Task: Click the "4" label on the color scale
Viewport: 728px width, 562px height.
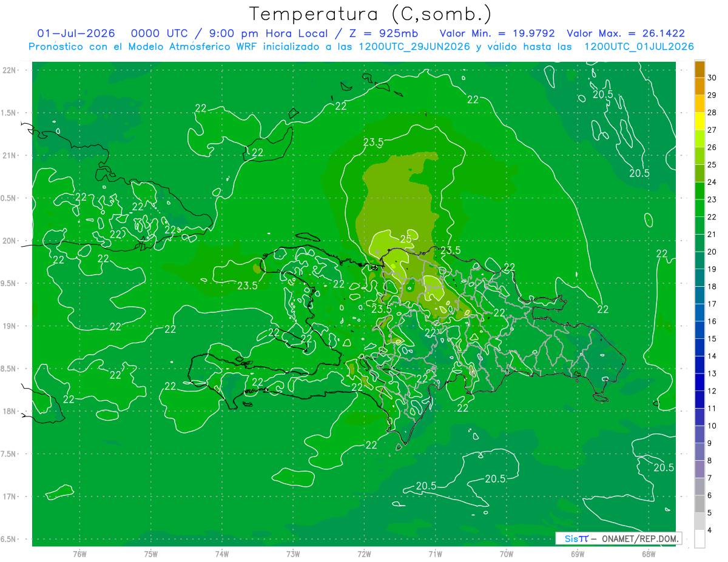Action: (710, 530)
